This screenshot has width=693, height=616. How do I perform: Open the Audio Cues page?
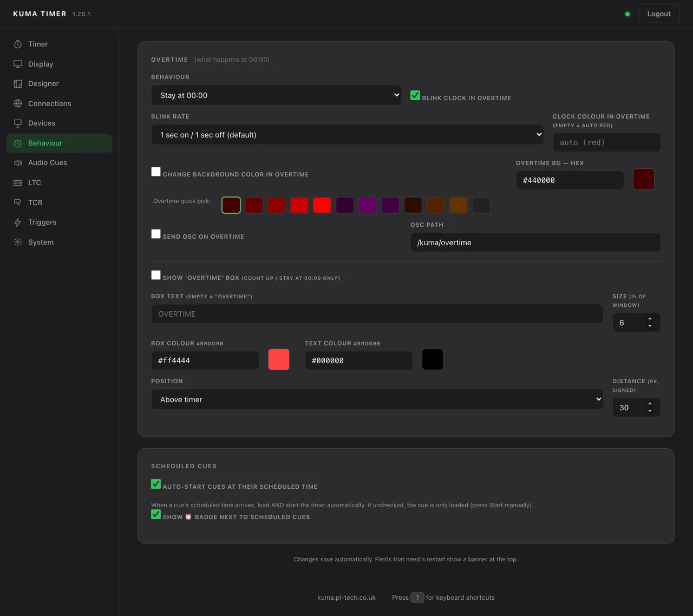(x=60, y=163)
